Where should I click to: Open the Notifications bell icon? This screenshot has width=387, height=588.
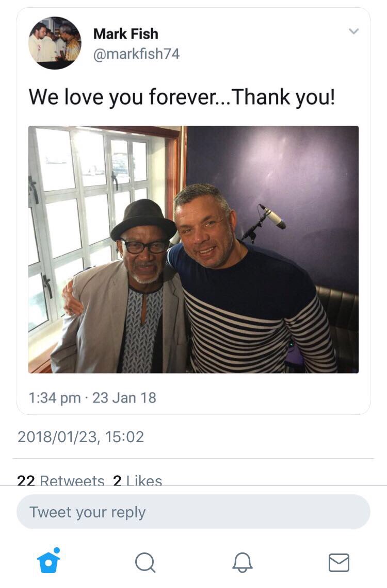pyautogui.click(x=242, y=563)
